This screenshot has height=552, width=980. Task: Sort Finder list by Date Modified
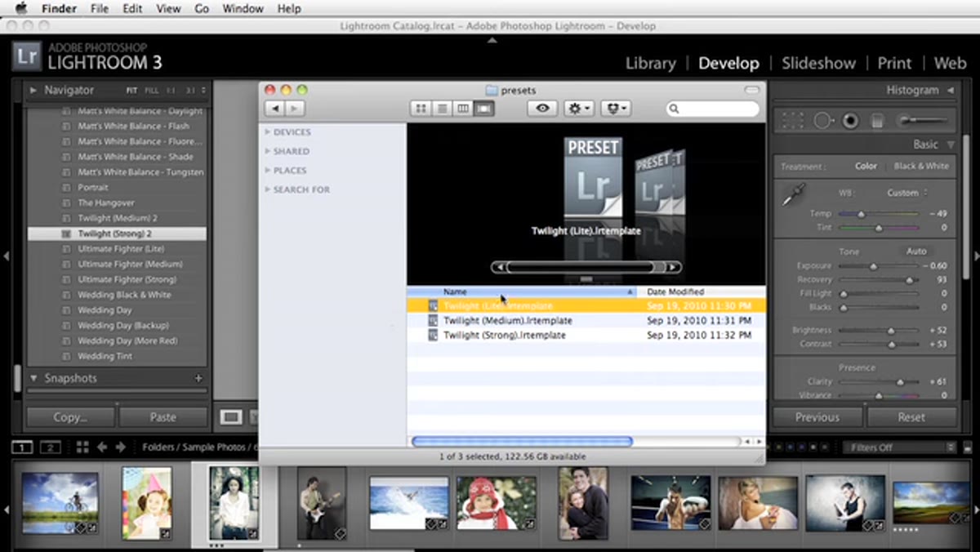tap(702, 292)
